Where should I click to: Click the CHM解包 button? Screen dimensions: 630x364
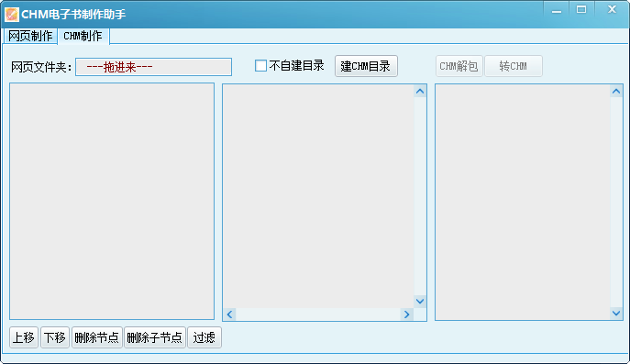point(459,66)
